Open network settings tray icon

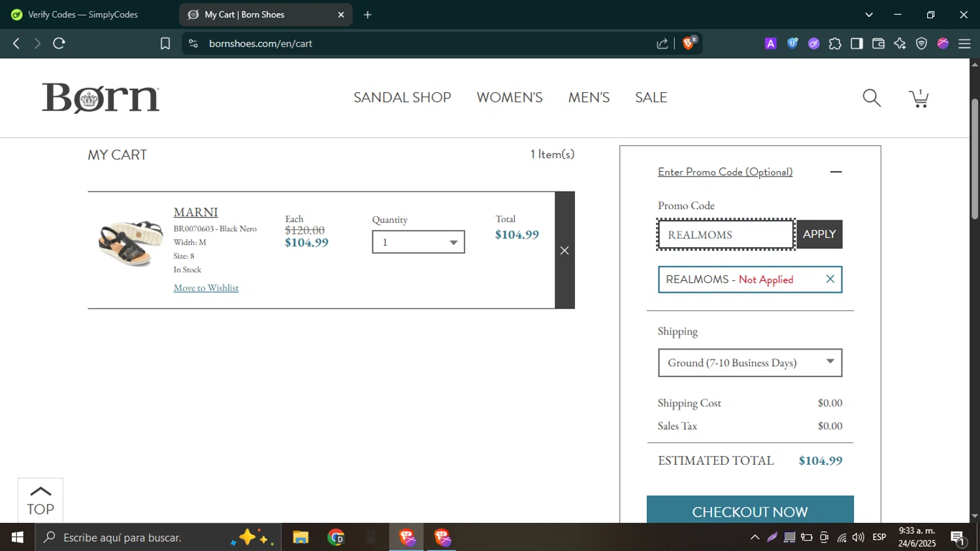(x=841, y=537)
